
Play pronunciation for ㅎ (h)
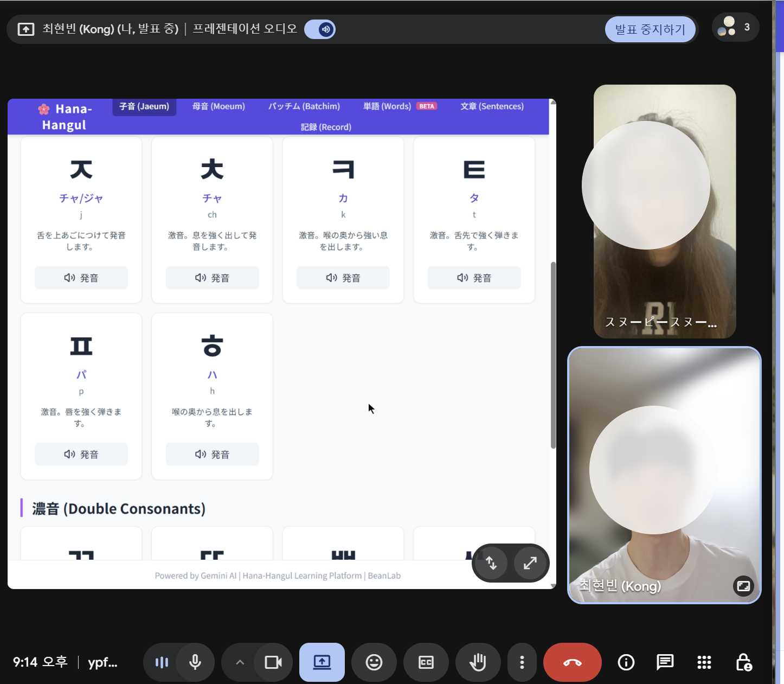tap(212, 454)
